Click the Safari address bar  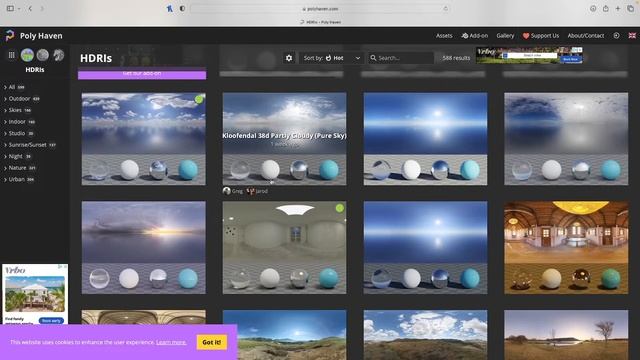pyautogui.click(x=320, y=9)
